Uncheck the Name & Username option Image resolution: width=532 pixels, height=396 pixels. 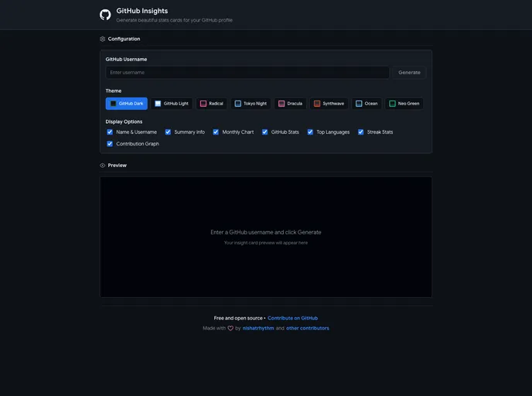click(x=110, y=132)
